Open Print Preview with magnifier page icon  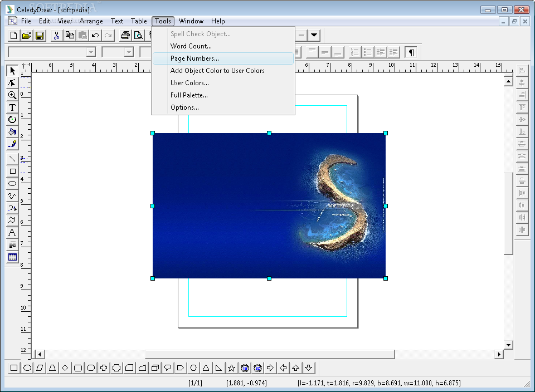pyautogui.click(x=138, y=36)
